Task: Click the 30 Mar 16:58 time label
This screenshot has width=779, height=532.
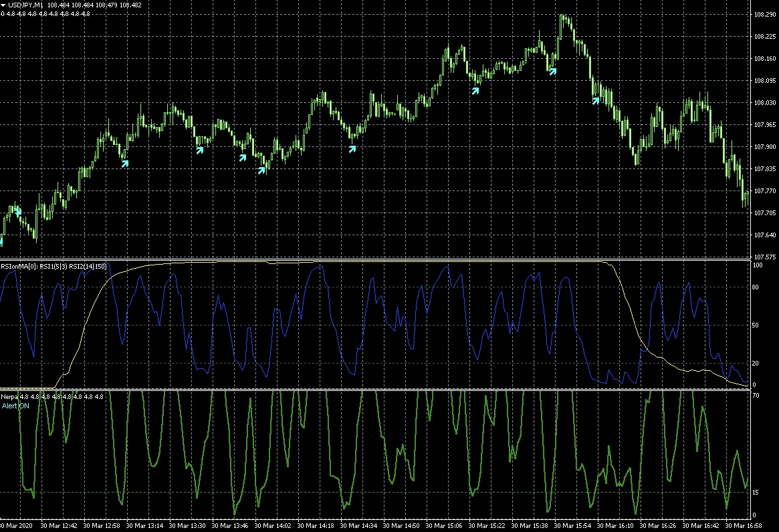Action: pyautogui.click(x=744, y=525)
